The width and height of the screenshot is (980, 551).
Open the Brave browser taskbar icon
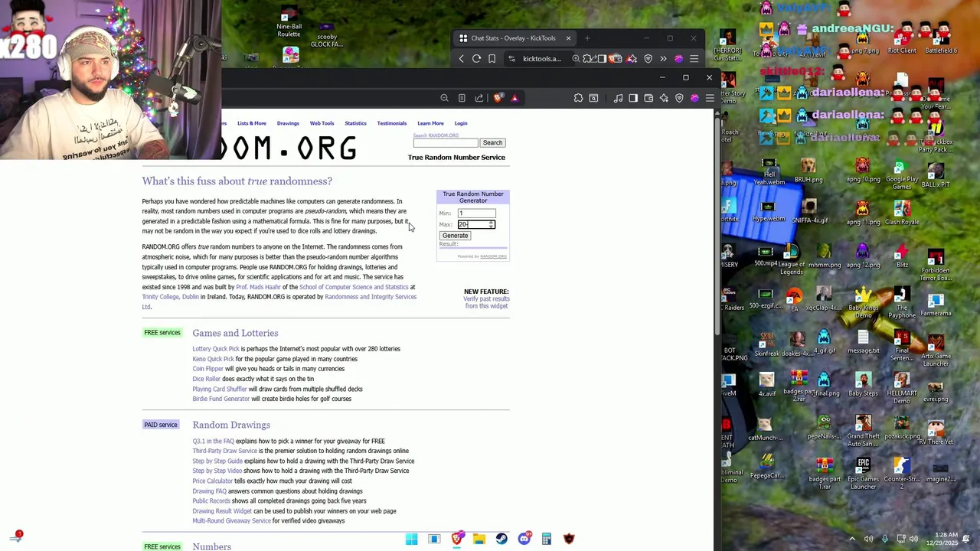pyautogui.click(x=457, y=540)
